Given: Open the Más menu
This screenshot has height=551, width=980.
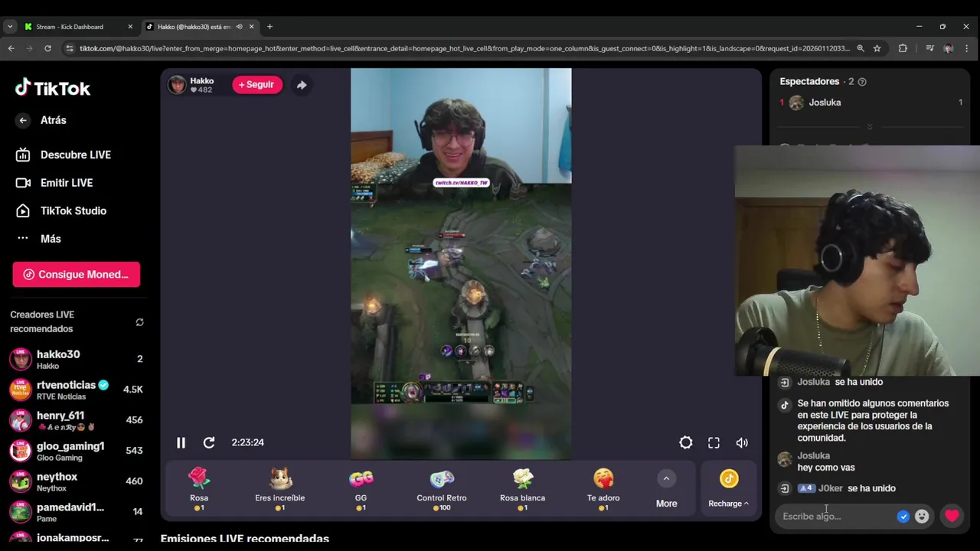Looking at the screenshot, I should (x=38, y=239).
